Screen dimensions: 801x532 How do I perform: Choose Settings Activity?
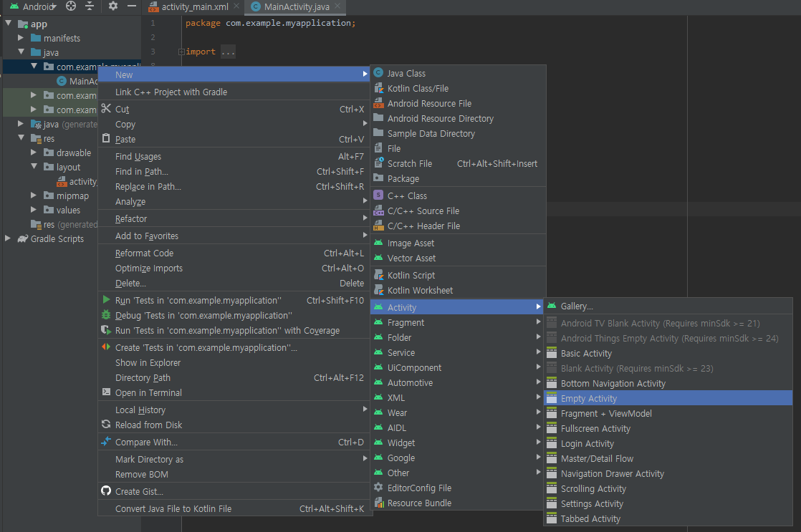[x=668, y=504]
